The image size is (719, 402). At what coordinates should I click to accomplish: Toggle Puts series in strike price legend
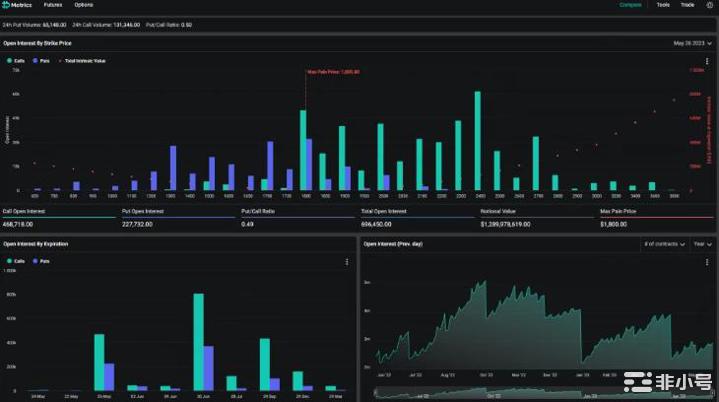point(40,61)
